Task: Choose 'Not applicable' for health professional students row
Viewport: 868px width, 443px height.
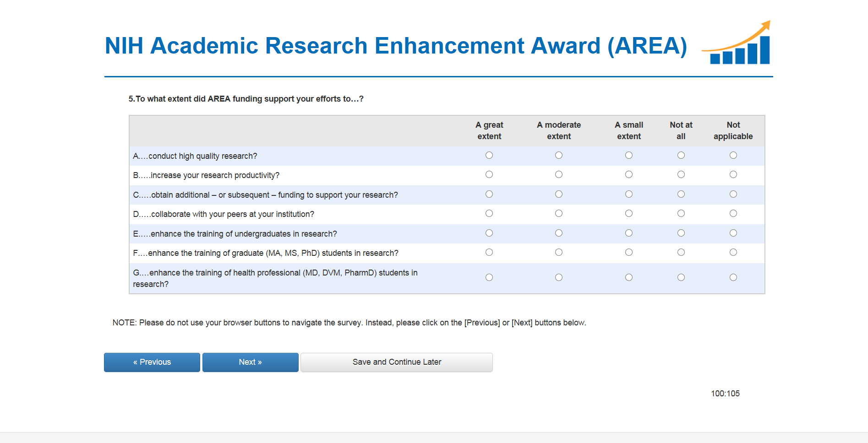Action: pos(733,278)
